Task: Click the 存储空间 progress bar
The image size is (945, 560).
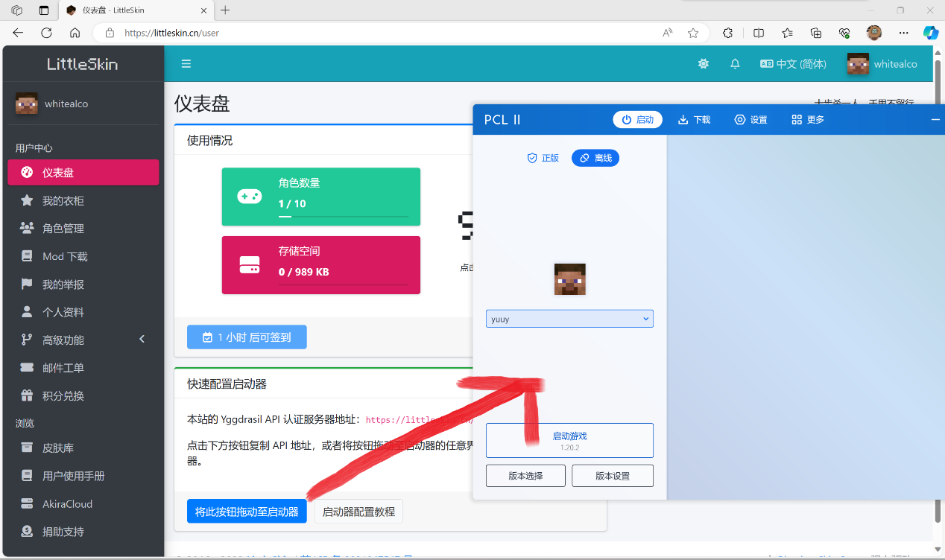Action: (343, 284)
